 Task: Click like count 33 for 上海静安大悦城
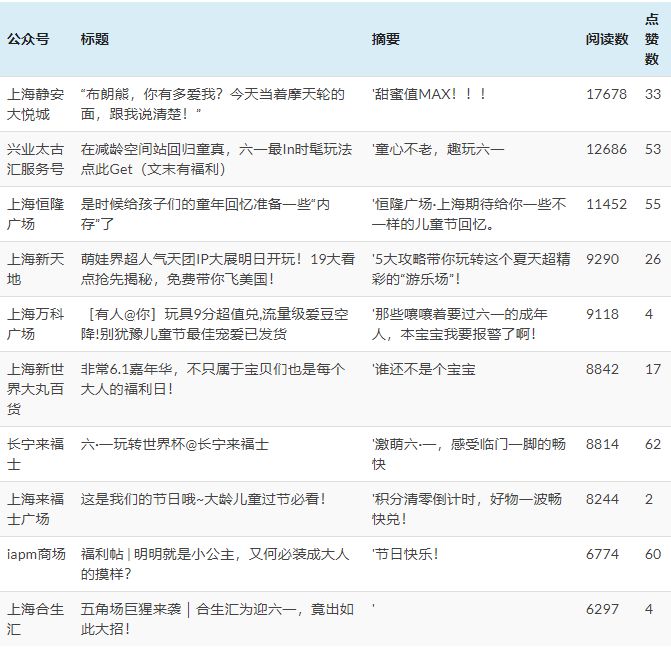pos(653,94)
